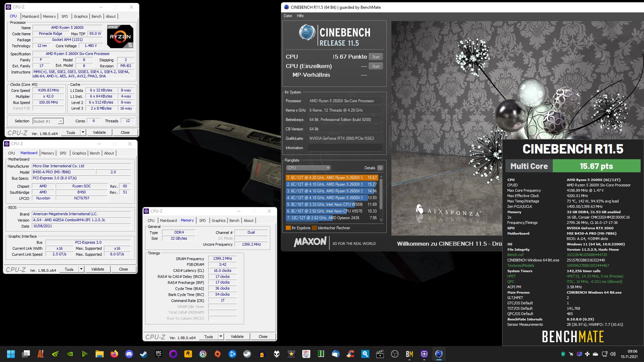Image resolution: width=644 pixels, height=362 pixels.
Task: Click the Ryzen 5 logo in CPU-Z
Action: (x=120, y=36)
